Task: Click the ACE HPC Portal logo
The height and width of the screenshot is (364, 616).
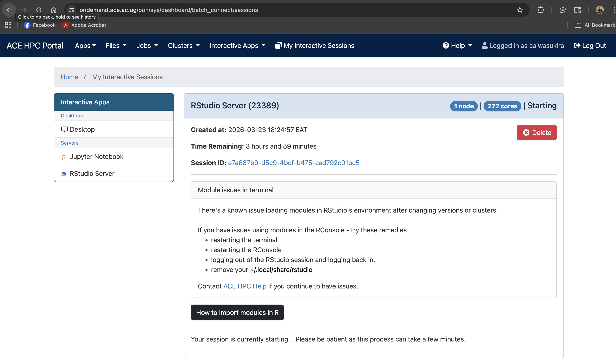Action: [x=35, y=45]
